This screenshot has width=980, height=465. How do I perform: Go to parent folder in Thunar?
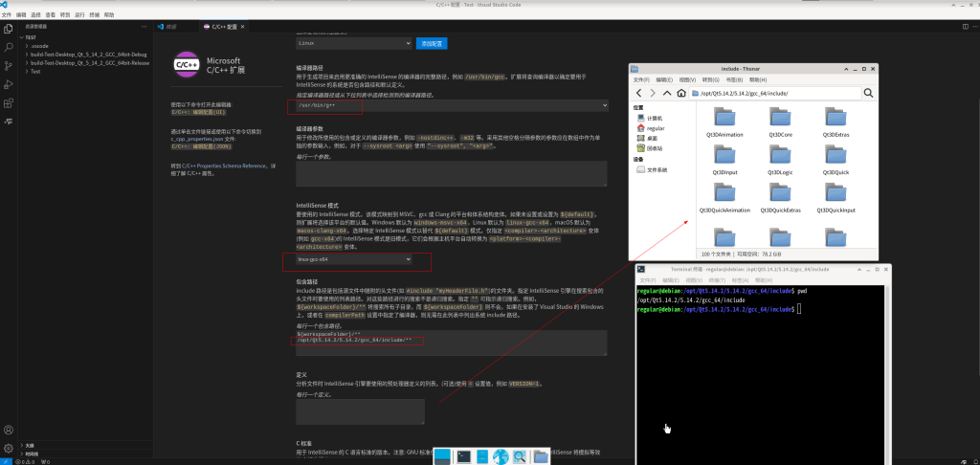pyautogui.click(x=667, y=93)
